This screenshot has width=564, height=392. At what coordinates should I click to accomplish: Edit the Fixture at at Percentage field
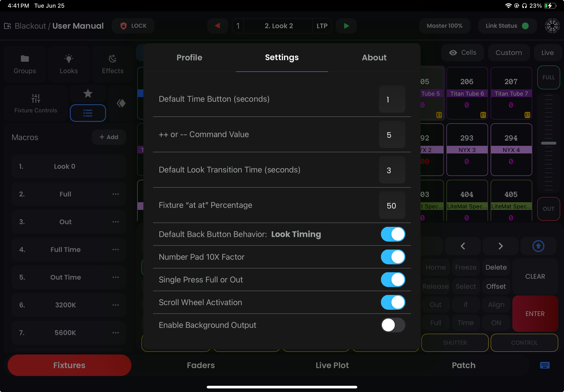tap(392, 206)
